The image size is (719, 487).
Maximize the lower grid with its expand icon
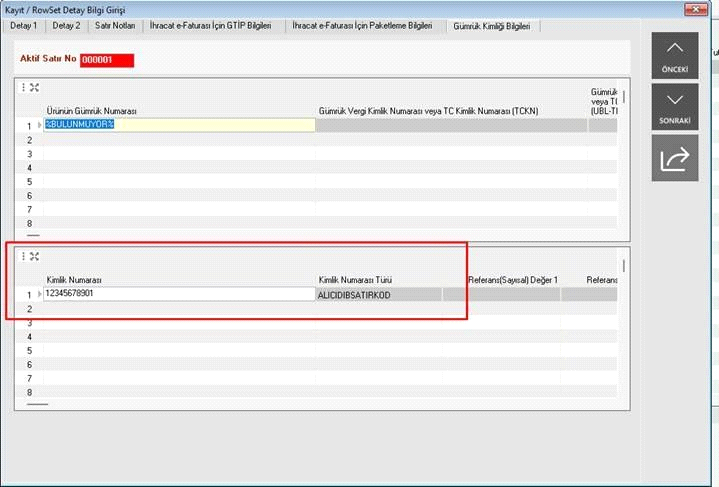(34, 256)
